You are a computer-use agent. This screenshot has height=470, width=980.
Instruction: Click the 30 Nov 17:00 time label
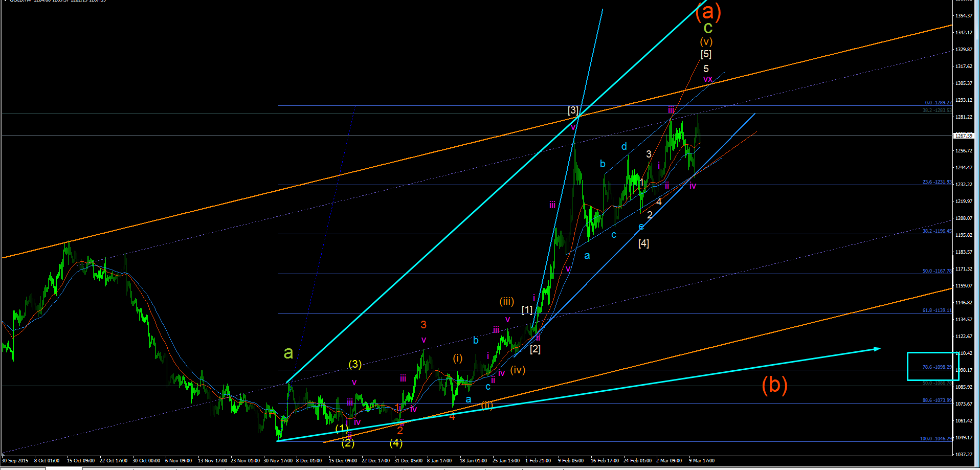point(278,461)
